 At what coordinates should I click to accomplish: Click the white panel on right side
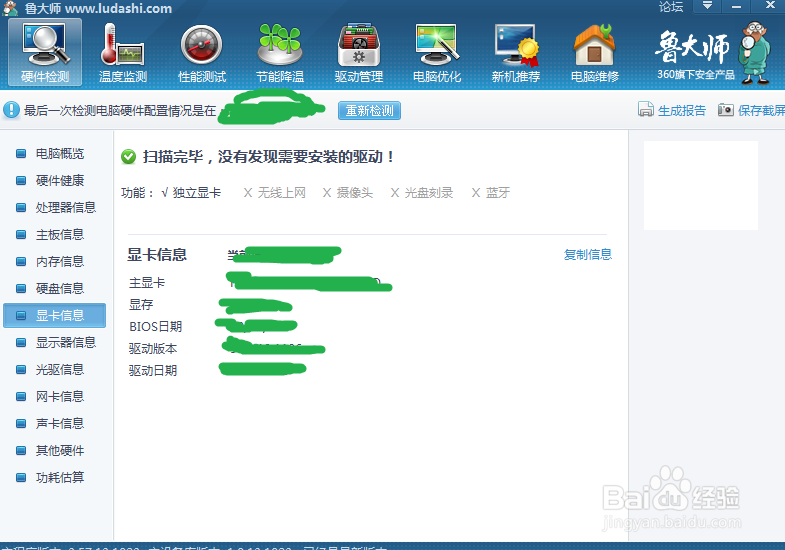pos(700,186)
